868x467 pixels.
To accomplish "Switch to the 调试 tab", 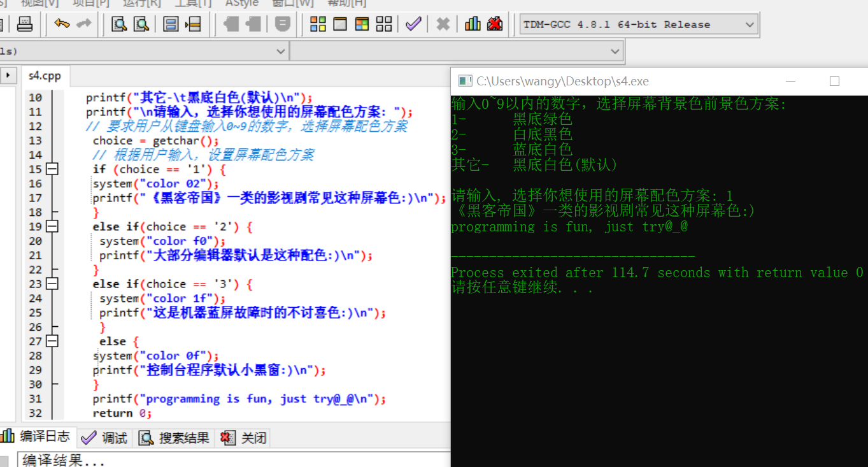I will (x=105, y=438).
